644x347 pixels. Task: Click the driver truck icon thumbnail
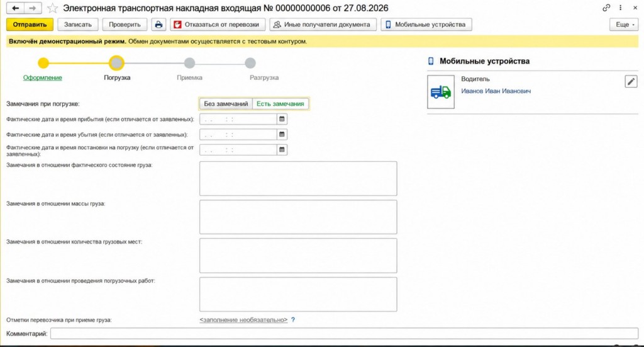(x=441, y=92)
